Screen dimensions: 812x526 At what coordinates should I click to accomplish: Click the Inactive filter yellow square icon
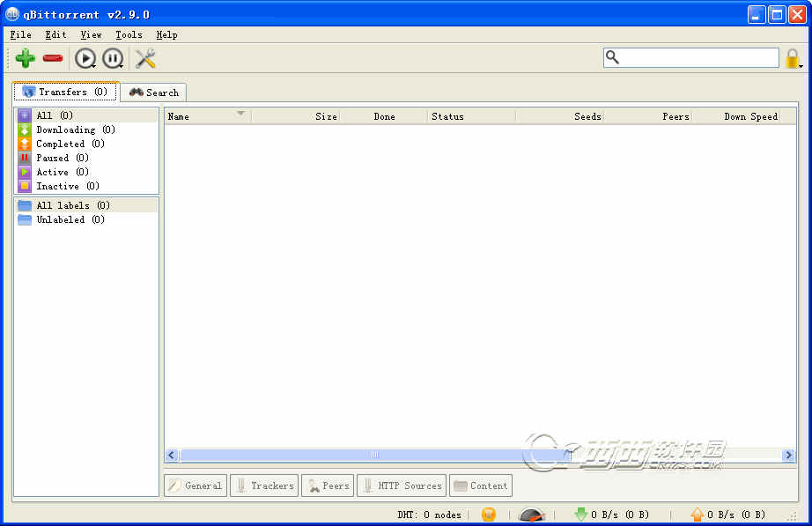25,186
